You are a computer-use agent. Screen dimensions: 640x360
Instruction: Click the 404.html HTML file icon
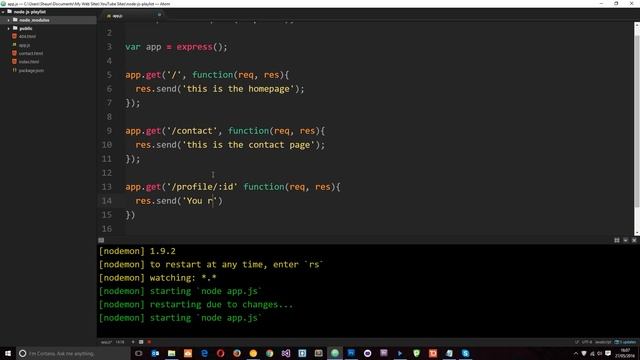[15, 36]
